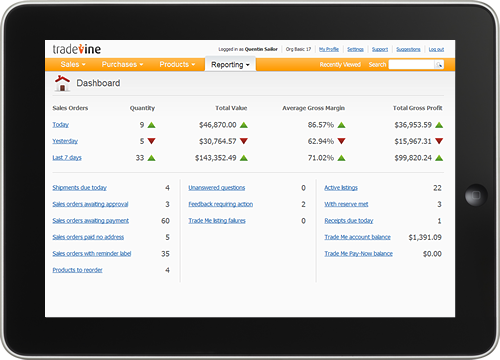Open Trade Me Pay-Now balance link
This screenshot has height=360, width=500.
click(359, 254)
